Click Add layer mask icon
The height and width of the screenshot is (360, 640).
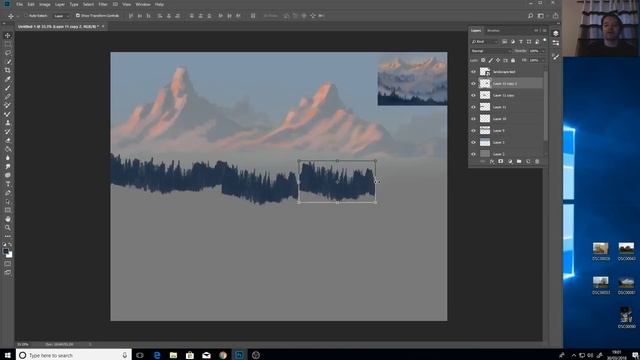coord(501,162)
